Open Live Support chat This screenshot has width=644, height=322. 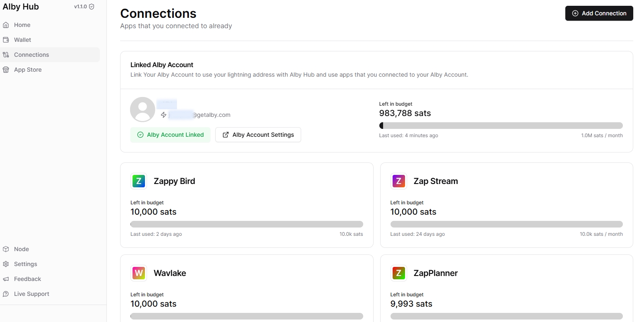click(x=31, y=294)
